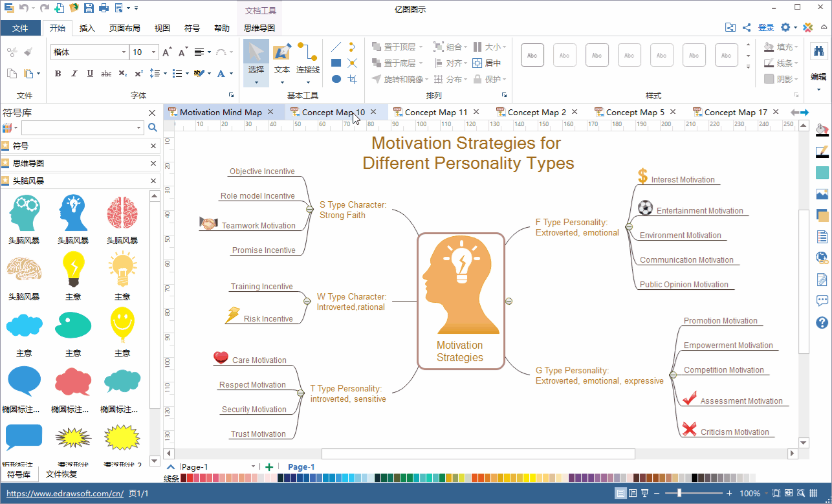Image resolution: width=832 pixels, height=504 pixels.
Task: Click the share icon beside 登录
Action: pos(747,28)
